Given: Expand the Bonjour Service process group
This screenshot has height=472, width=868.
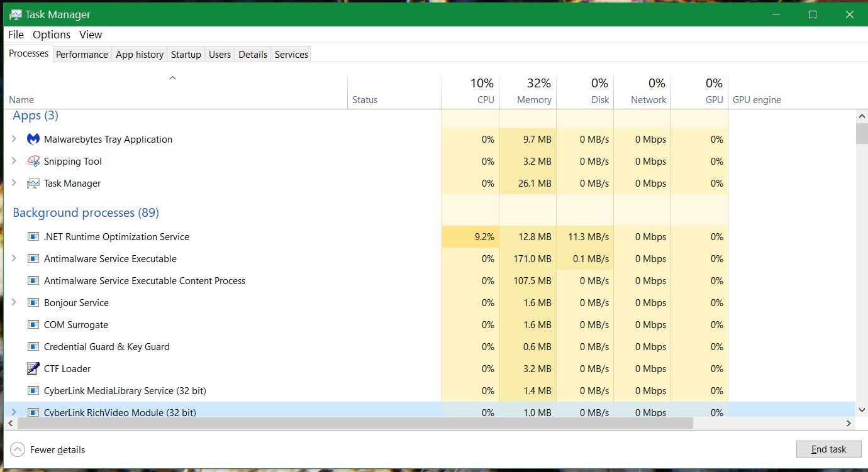Looking at the screenshot, I should (14, 302).
